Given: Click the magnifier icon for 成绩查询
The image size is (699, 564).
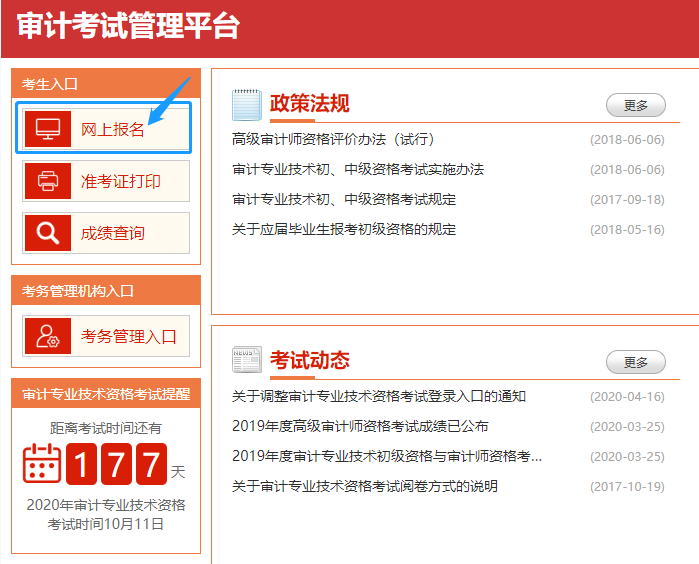Looking at the screenshot, I should [x=47, y=233].
